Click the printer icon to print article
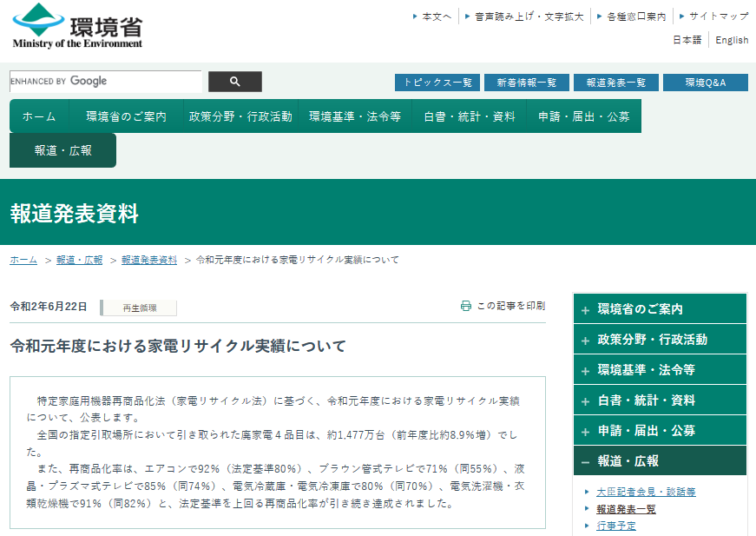Image resolution: width=756 pixels, height=536 pixels. tap(466, 306)
